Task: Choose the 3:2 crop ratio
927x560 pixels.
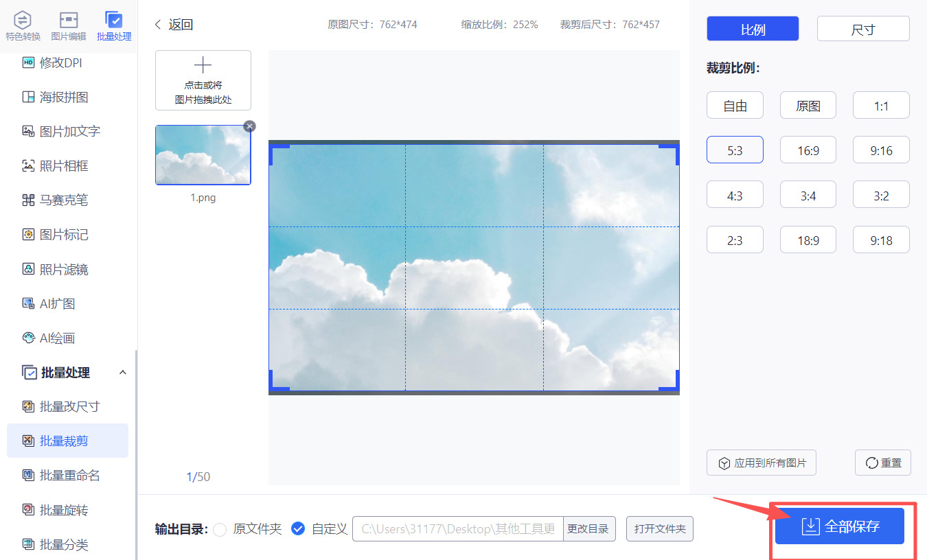Action: pyautogui.click(x=881, y=195)
